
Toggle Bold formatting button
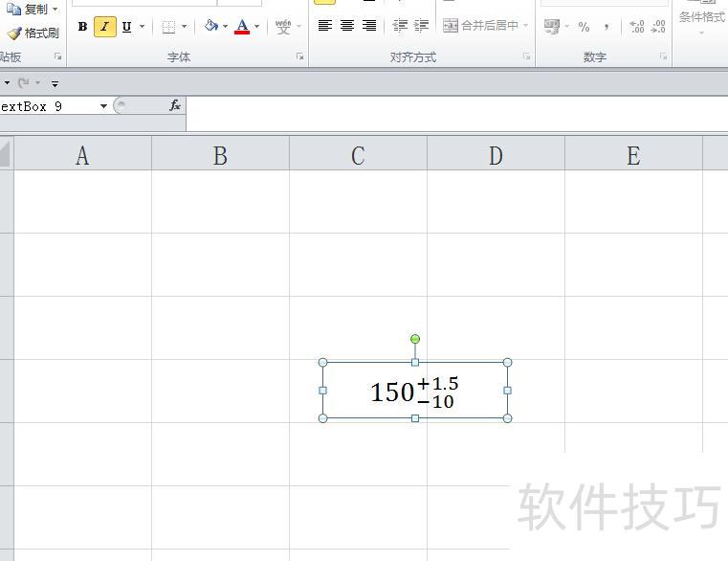(82, 27)
